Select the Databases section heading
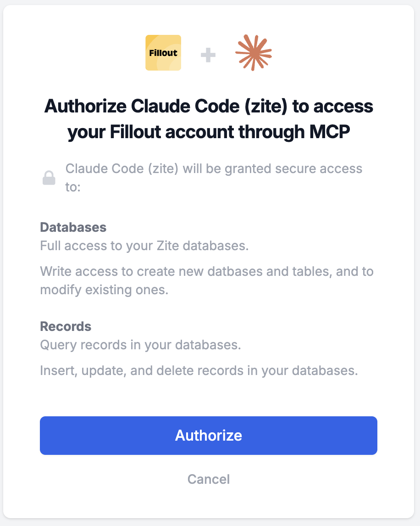This screenshot has width=420, height=526. tap(73, 227)
